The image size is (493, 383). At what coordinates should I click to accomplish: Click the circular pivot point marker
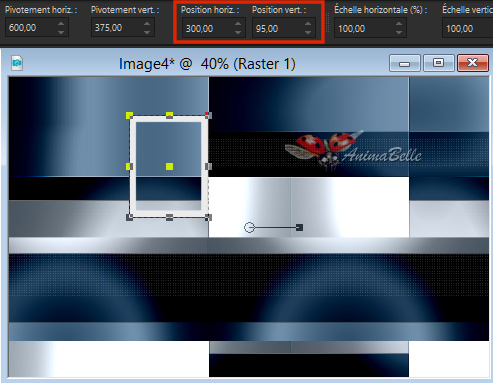249,228
